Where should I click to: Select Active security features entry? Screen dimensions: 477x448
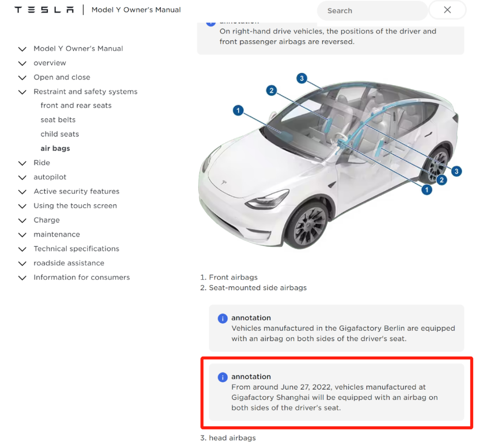(76, 191)
